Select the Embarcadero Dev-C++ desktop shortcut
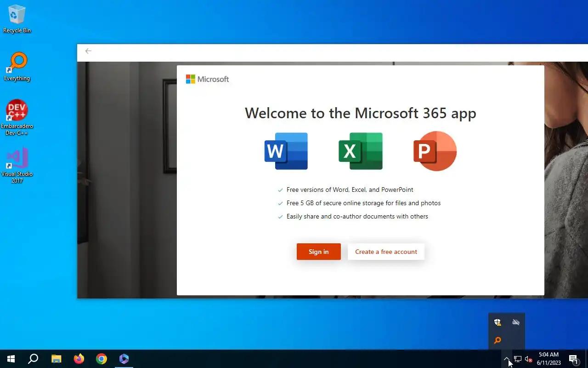 coord(17,118)
